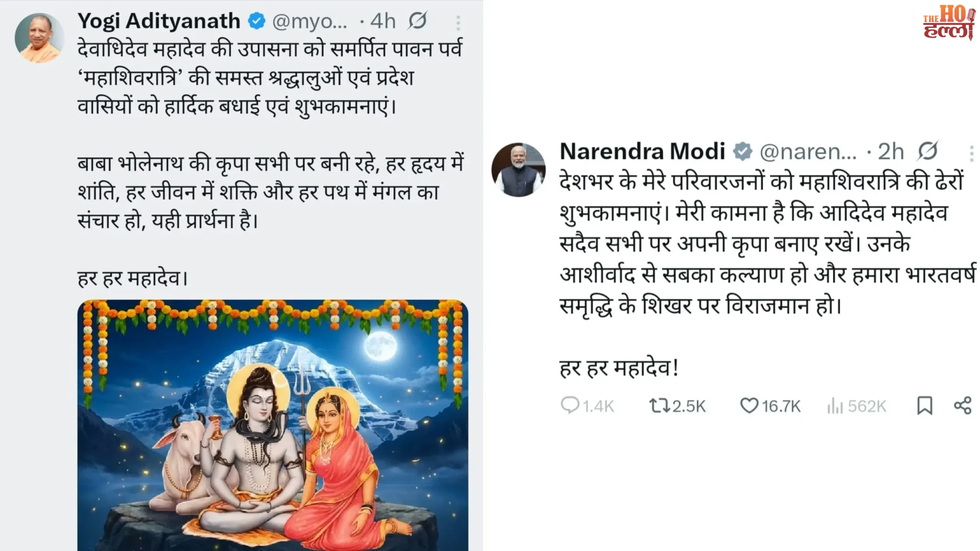Open the three-dot menu on Yogi Adityanath's tweet
Viewport: 980px width, 551px height.
coord(458,22)
